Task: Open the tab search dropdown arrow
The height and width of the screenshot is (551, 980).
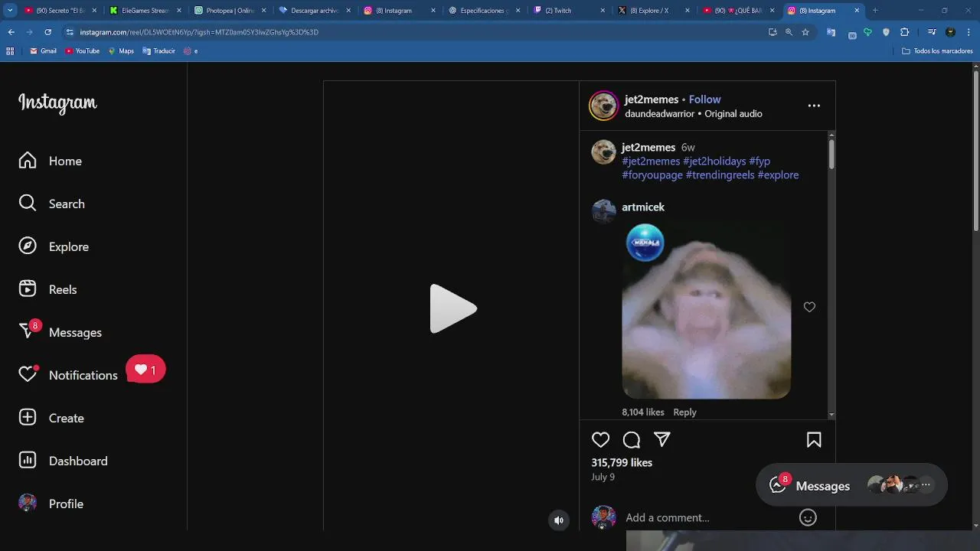Action: coord(10,11)
